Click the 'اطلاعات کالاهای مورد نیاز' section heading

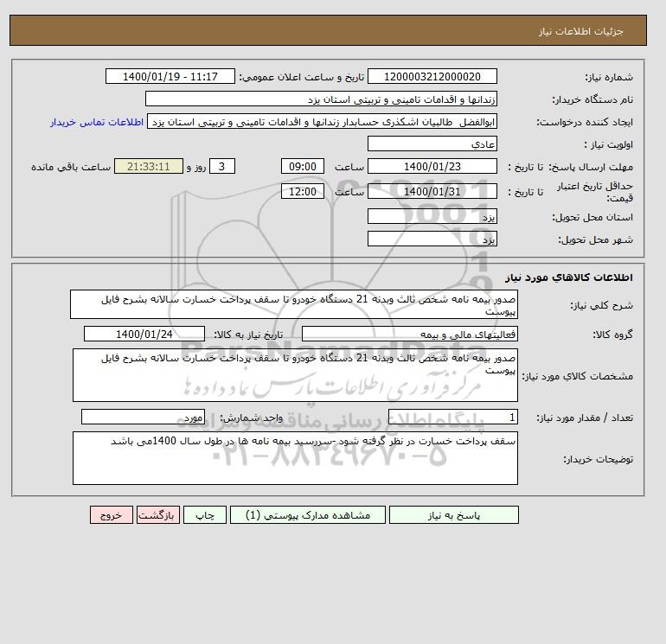[x=569, y=277]
